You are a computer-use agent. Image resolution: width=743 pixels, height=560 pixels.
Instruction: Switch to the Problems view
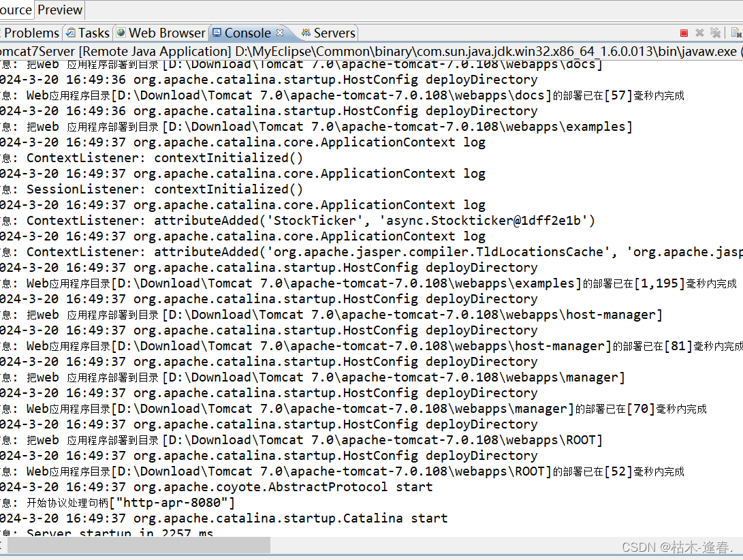point(31,33)
